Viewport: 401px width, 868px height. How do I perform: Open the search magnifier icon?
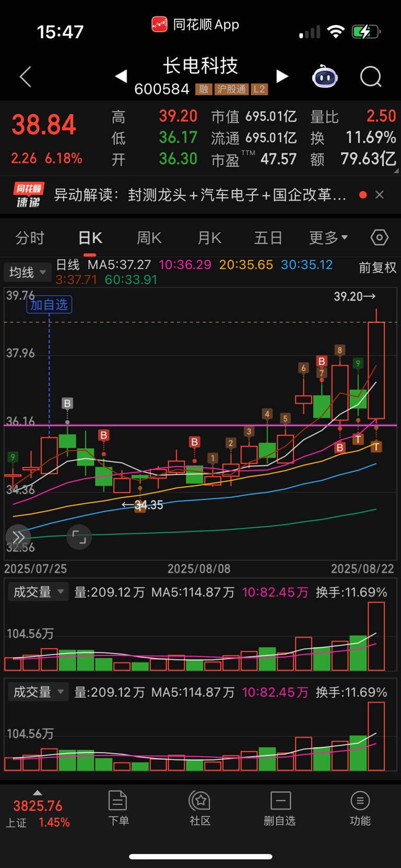click(371, 77)
